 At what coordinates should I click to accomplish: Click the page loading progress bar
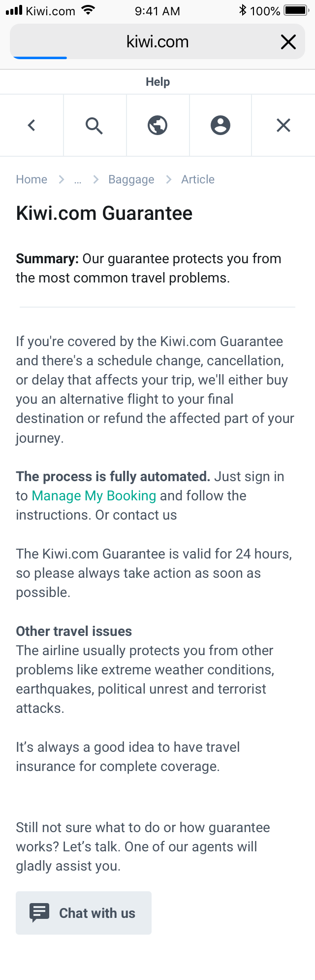click(39, 58)
